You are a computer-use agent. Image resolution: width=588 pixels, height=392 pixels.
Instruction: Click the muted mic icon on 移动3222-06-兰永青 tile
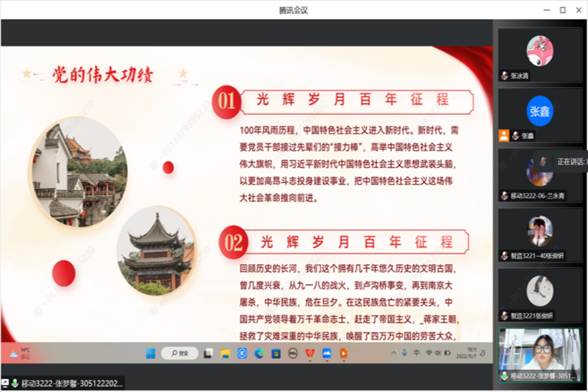click(x=504, y=196)
